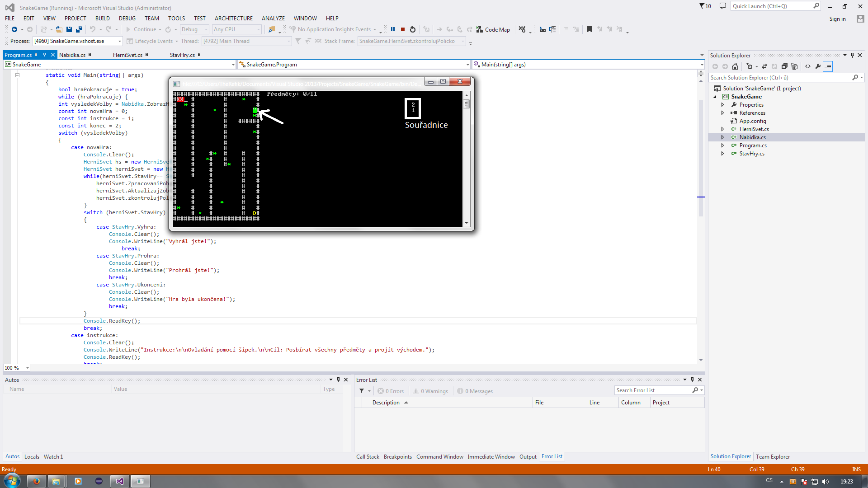Viewport: 868px width, 488px height.
Task: Collapse the SnakeGame project node
Action: point(715,97)
